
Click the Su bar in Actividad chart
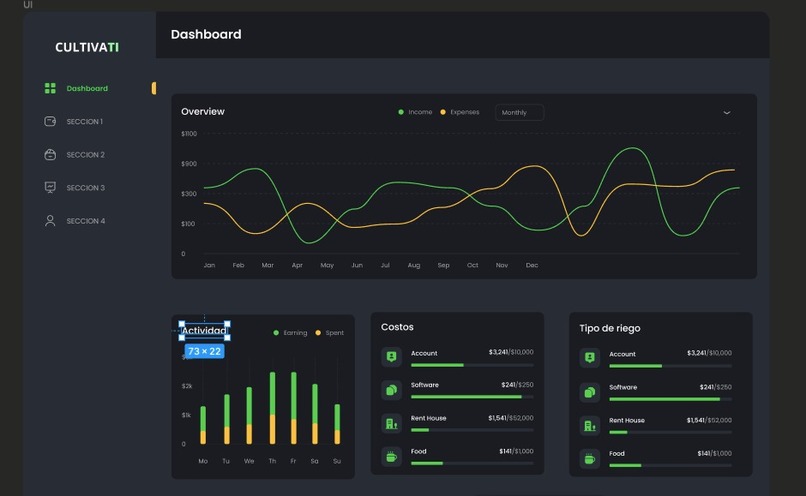[x=337, y=424]
